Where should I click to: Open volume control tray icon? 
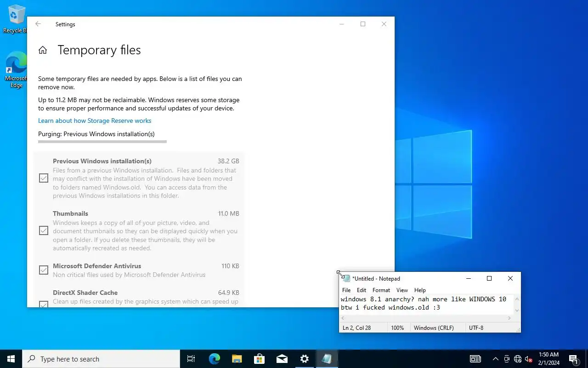point(528,359)
